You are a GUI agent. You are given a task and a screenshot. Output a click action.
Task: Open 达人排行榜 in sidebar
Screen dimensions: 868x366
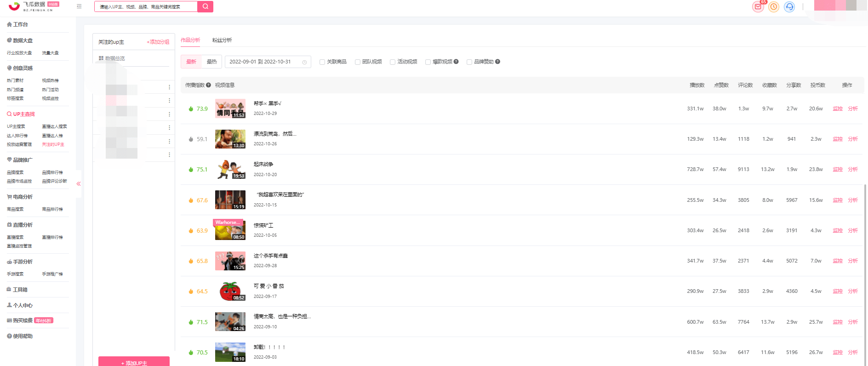(x=17, y=136)
